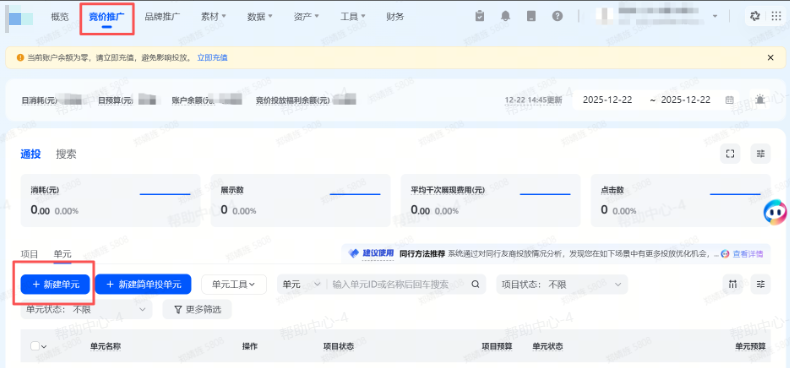The image size is (790, 368).
Task: Select the 平均千次展现费用(元) metric card
Action: [x=490, y=200]
